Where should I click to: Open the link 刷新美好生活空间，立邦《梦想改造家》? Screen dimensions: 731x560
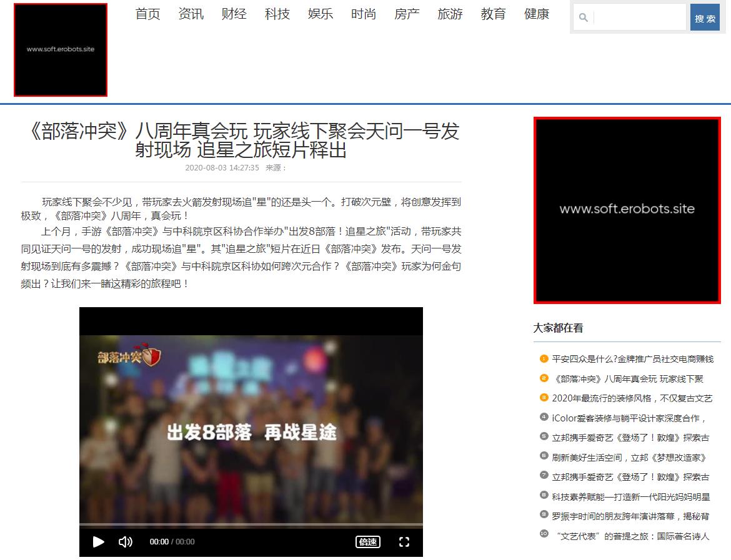(630, 458)
